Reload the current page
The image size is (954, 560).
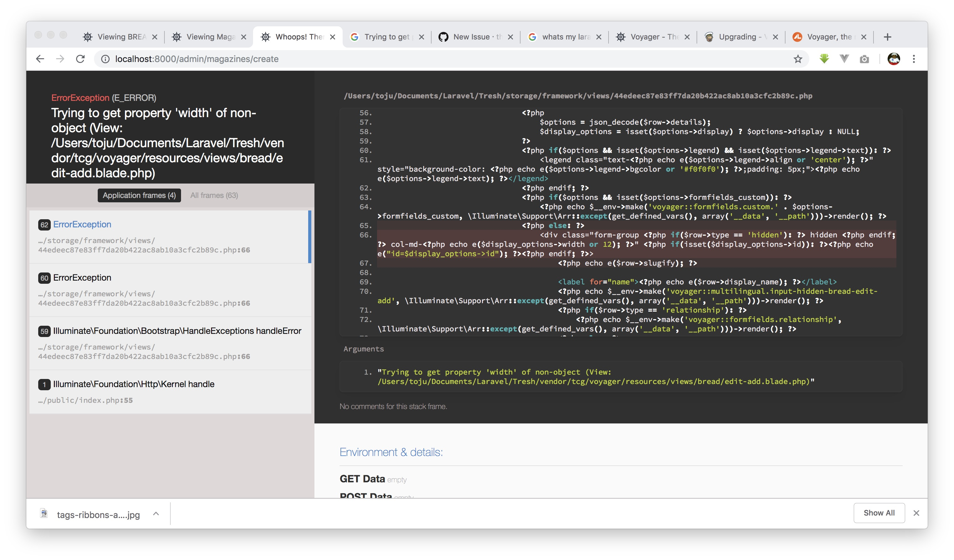pyautogui.click(x=80, y=59)
